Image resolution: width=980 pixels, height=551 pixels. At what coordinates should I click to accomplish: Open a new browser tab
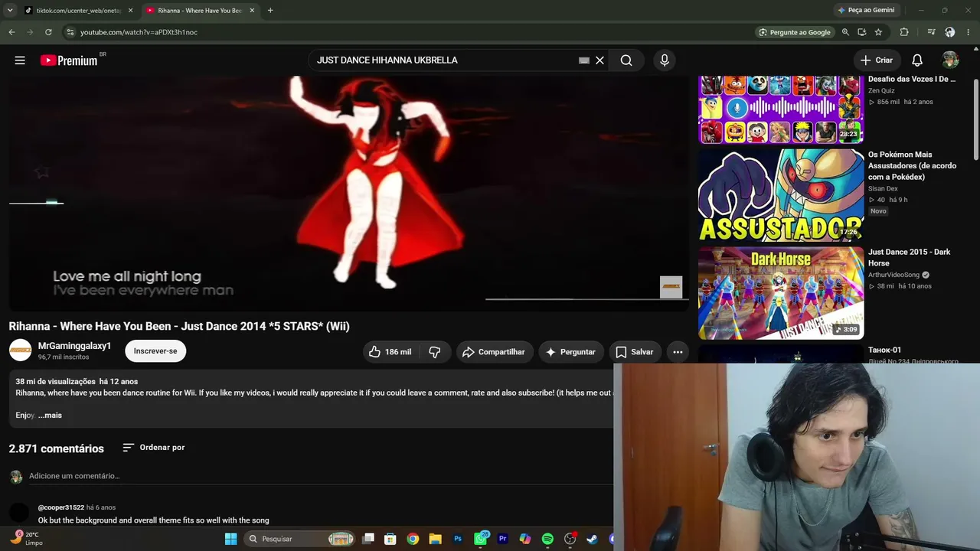270,11
